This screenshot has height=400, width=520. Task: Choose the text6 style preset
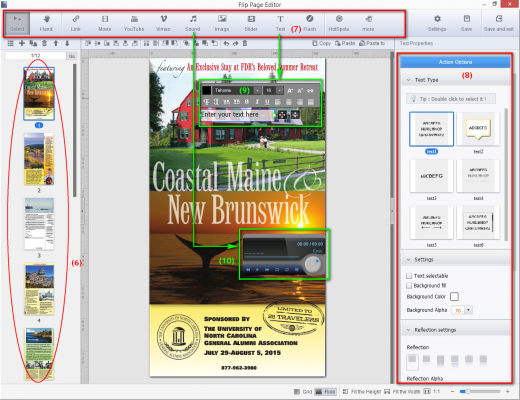(478, 222)
